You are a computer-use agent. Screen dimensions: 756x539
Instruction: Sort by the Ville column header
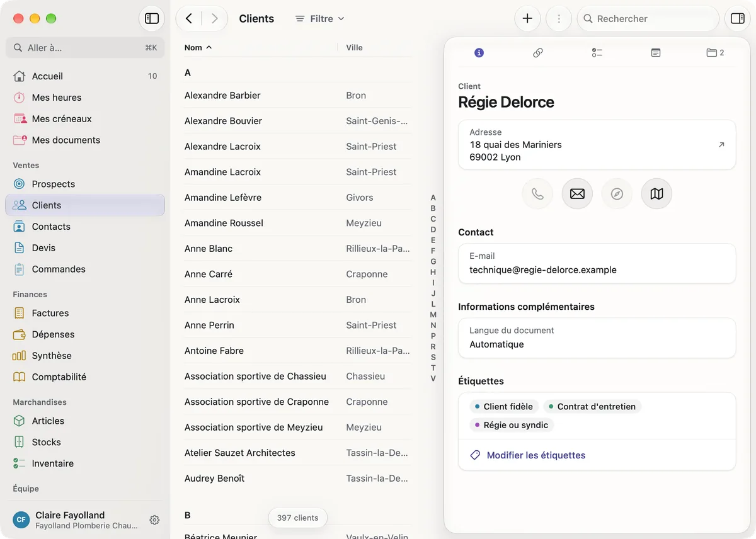click(354, 48)
